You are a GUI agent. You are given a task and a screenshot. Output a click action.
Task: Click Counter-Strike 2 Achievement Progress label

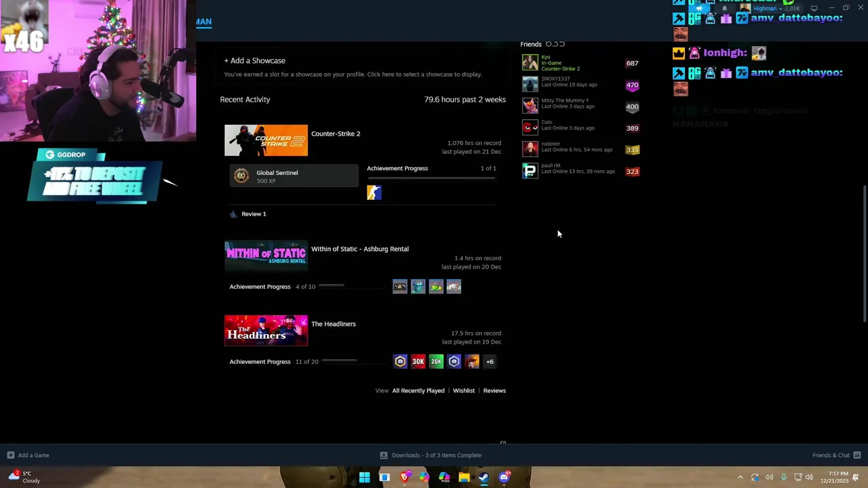coord(397,168)
